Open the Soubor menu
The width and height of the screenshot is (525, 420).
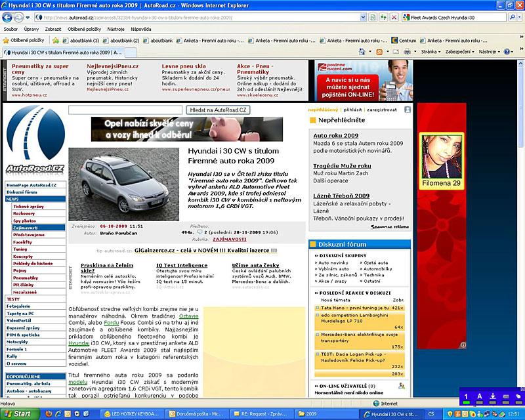[x=10, y=29]
